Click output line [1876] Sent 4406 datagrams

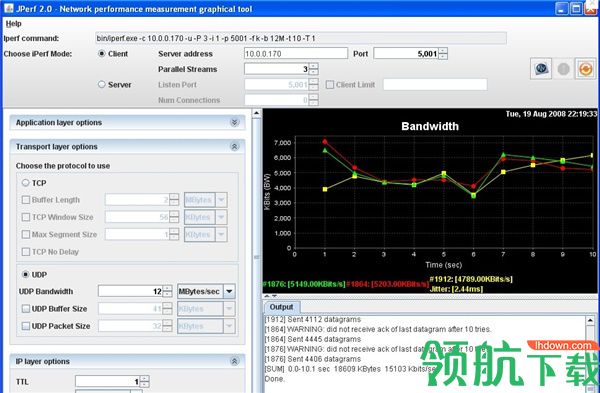[x=313, y=359]
